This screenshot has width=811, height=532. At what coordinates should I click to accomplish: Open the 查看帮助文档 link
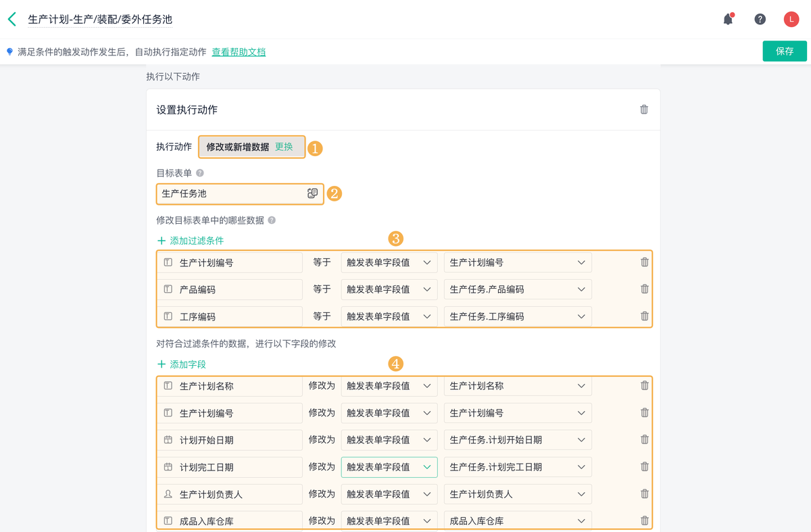239,52
